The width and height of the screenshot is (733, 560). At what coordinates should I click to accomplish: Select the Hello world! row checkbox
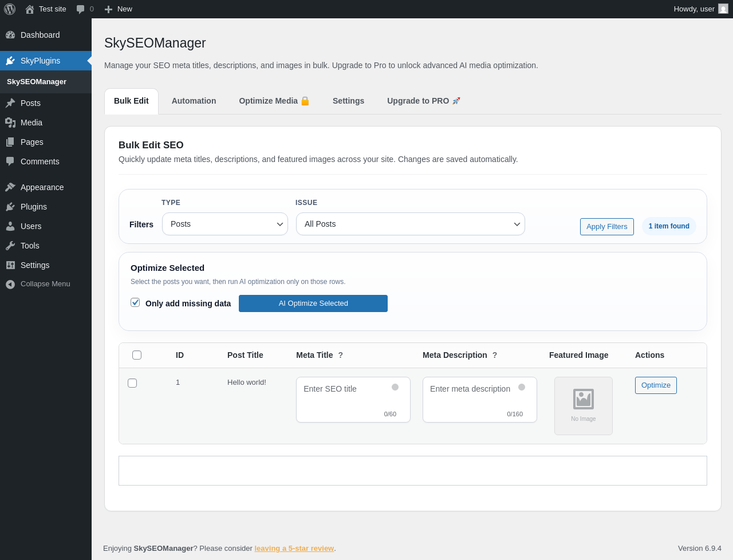(x=132, y=383)
